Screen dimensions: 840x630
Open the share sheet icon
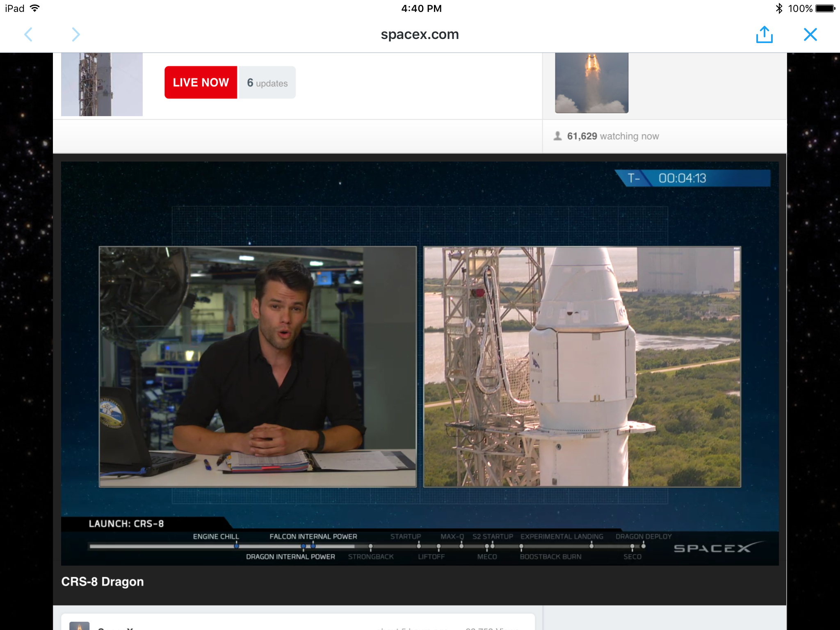[765, 34]
